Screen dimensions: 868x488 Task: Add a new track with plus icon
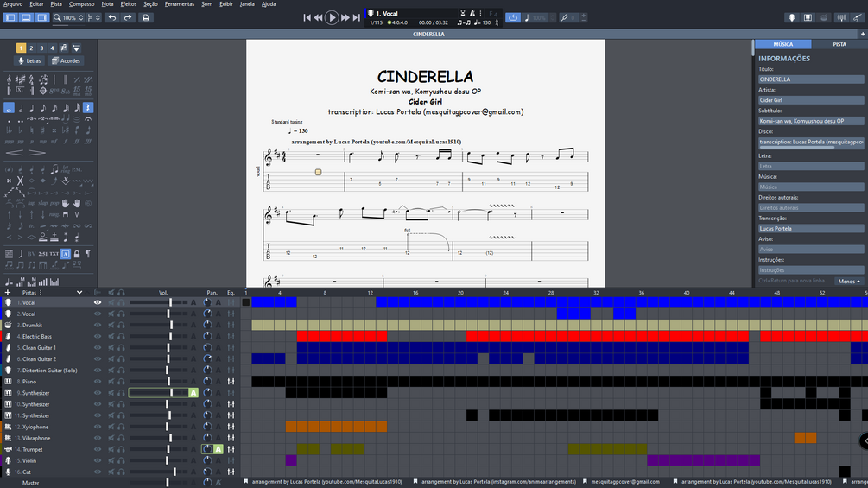click(x=8, y=292)
